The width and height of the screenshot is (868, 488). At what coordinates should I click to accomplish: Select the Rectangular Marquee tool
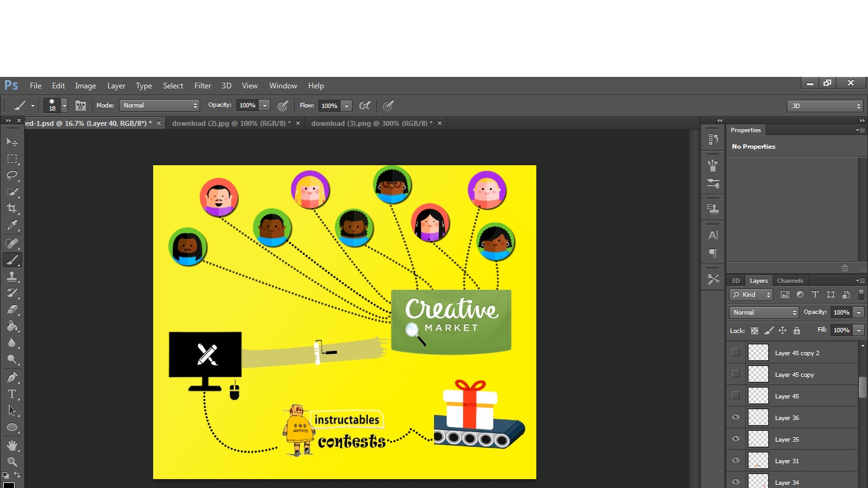tap(12, 159)
